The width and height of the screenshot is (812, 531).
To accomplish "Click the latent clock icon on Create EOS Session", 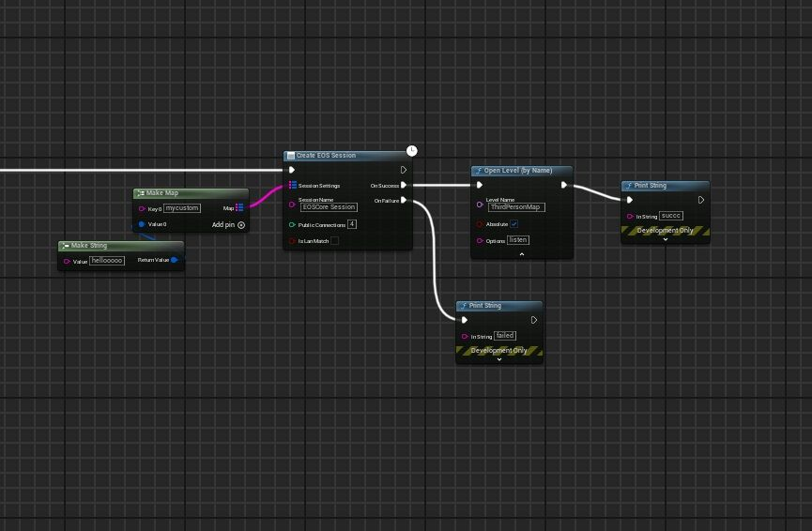I will coord(411,150).
